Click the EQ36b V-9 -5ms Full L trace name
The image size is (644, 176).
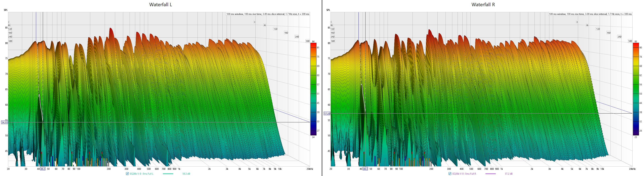(141, 174)
